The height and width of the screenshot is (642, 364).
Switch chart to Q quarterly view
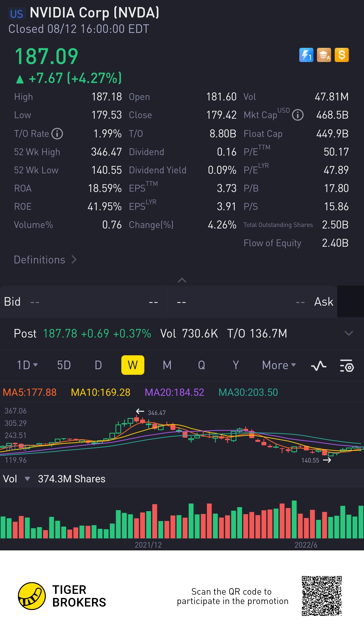[x=201, y=365]
